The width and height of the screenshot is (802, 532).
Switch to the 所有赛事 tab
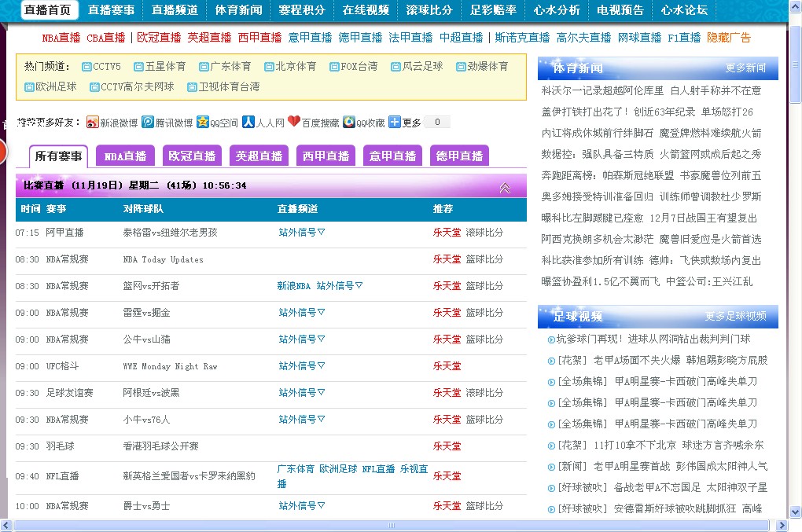coord(58,156)
